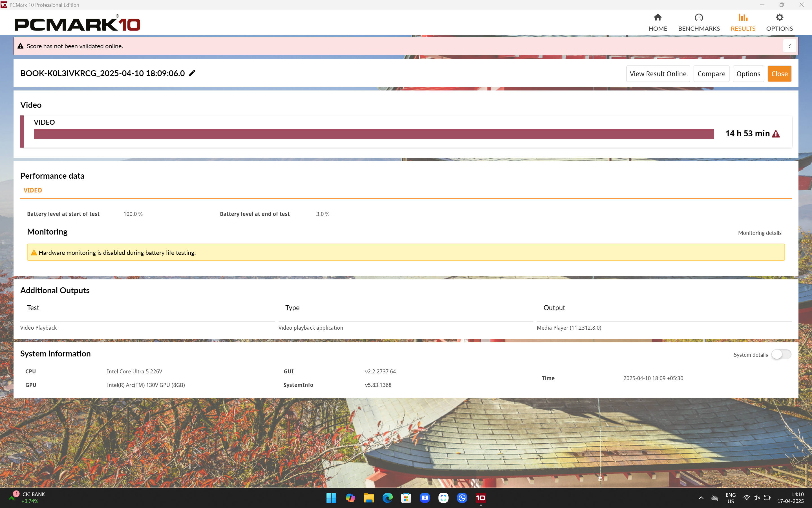Open Wi-Fi network tray icon
Image resolution: width=812 pixels, height=508 pixels.
point(747,498)
